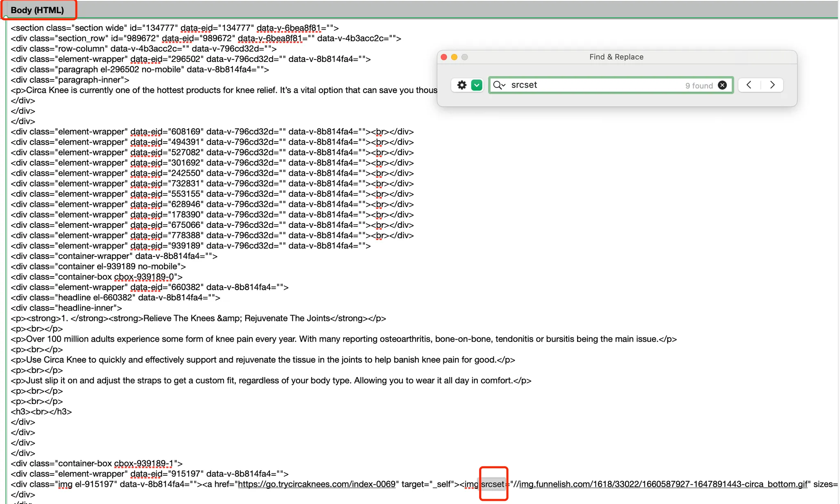Expand the magnifier's recent searches menu

point(504,85)
